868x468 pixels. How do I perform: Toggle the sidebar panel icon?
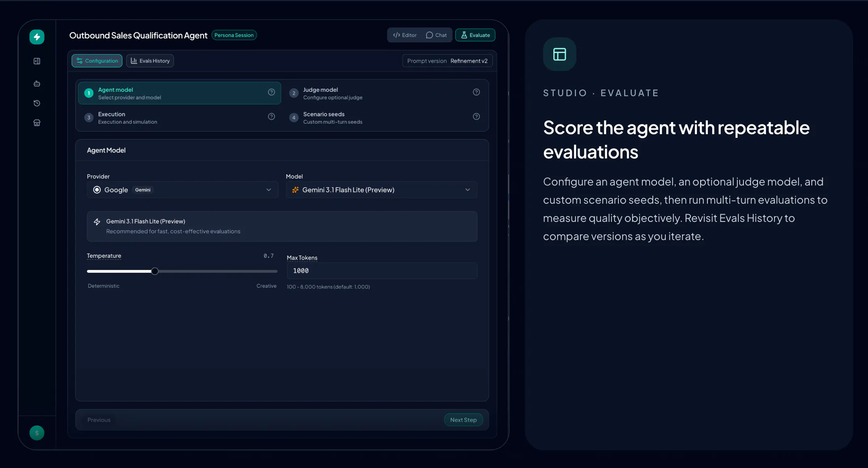37,61
